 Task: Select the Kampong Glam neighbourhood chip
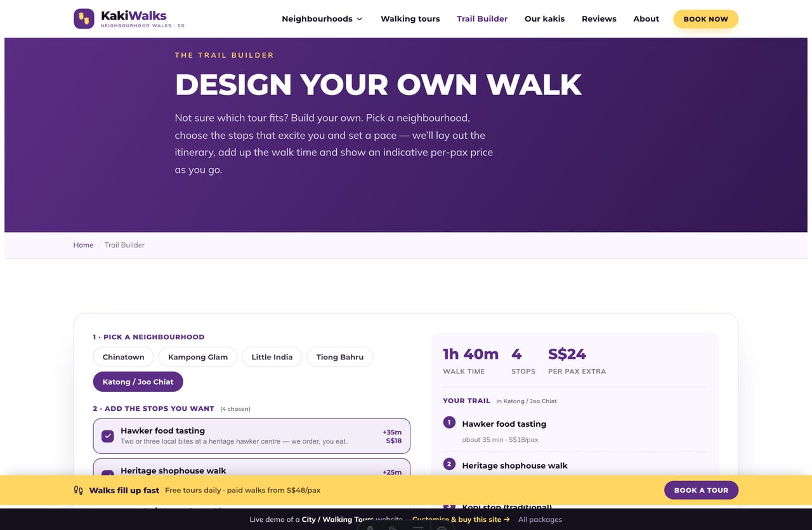pyautogui.click(x=198, y=357)
